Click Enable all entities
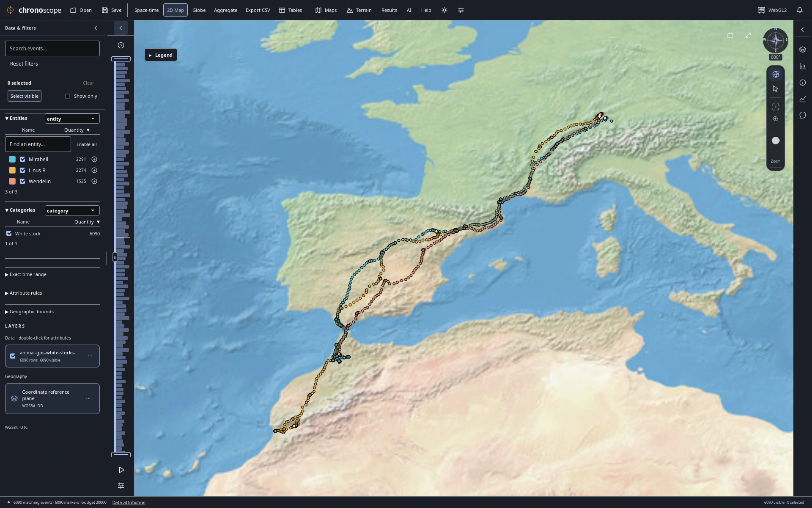Image resolution: width=812 pixels, height=508 pixels. (x=87, y=144)
